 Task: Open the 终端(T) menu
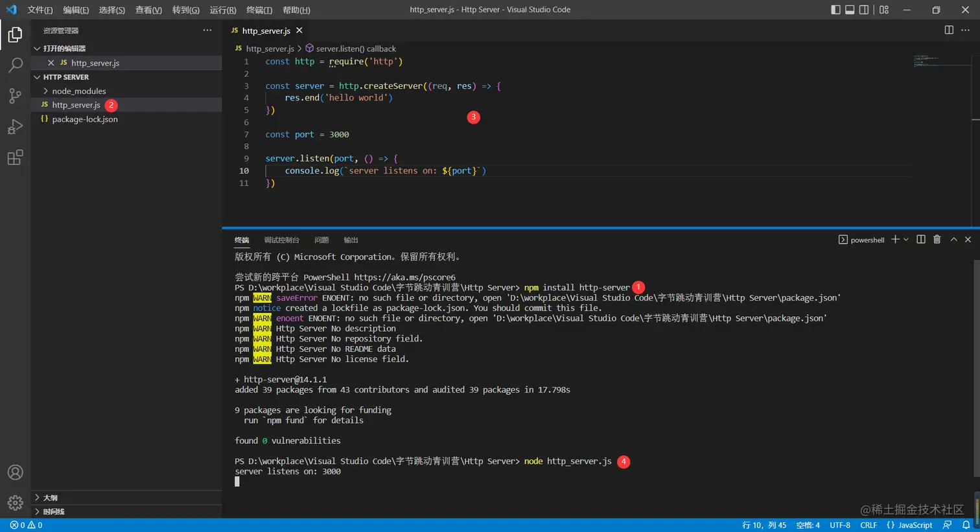click(x=259, y=10)
